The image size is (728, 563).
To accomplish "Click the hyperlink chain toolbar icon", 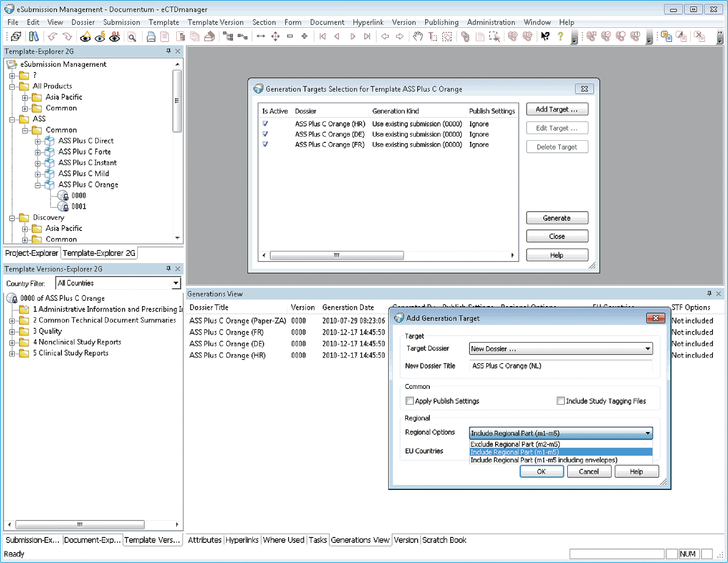I will (x=465, y=37).
